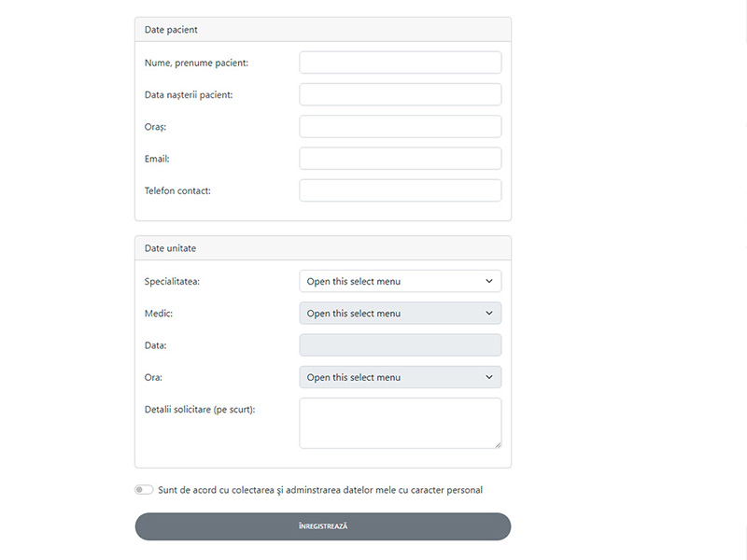Viewport: 747px width, 560px height.
Task: Click the Specialitatea field label
Action: [172, 282]
